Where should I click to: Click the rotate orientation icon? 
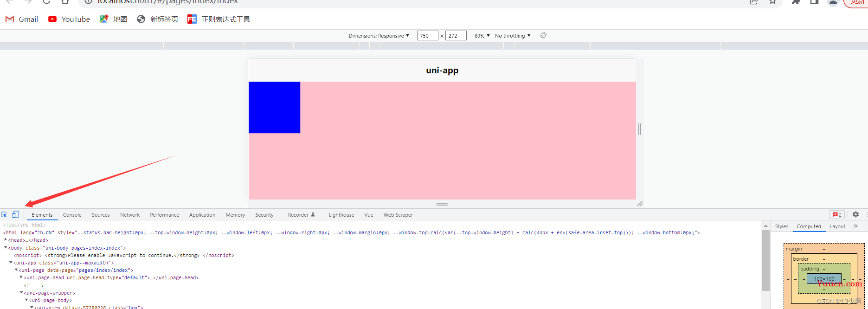coord(543,35)
